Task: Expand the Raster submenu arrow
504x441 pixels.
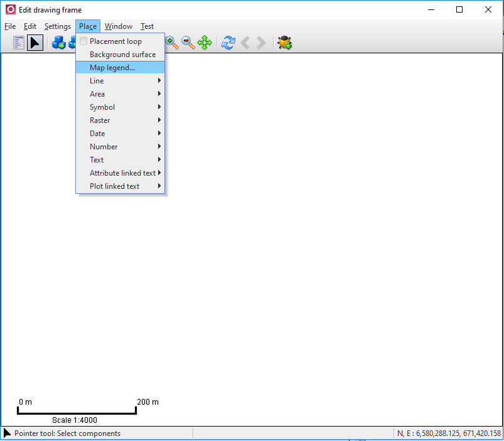Action: pyautogui.click(x=159, y=120)
